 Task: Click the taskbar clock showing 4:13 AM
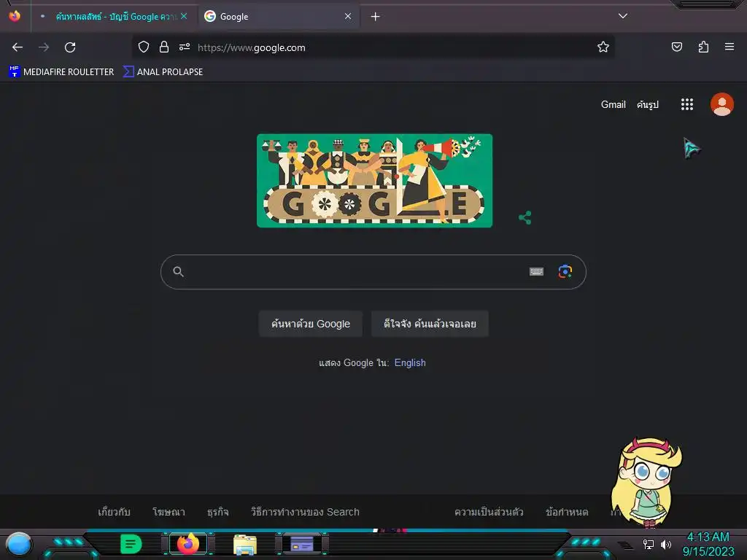pos(708,544)
